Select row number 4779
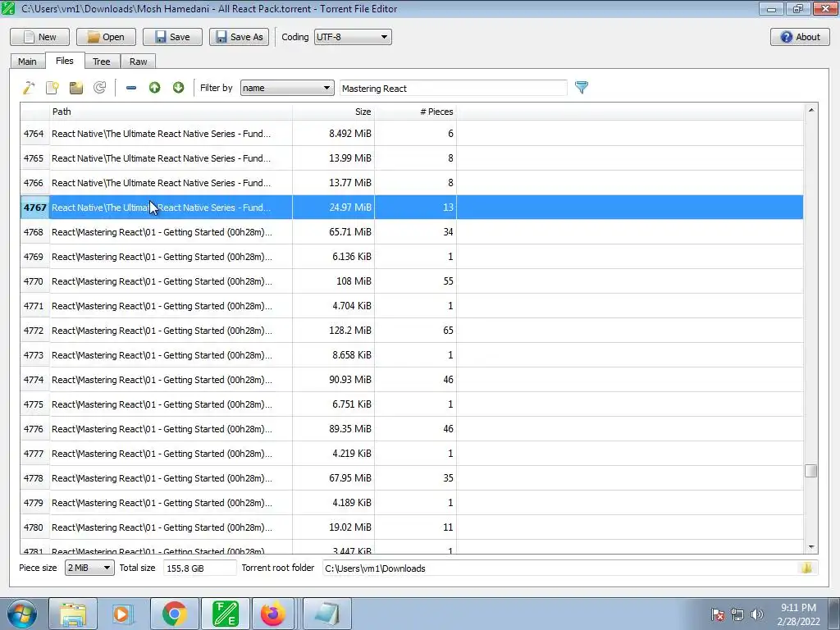This screenshot has height=630, width=840. 34,503
